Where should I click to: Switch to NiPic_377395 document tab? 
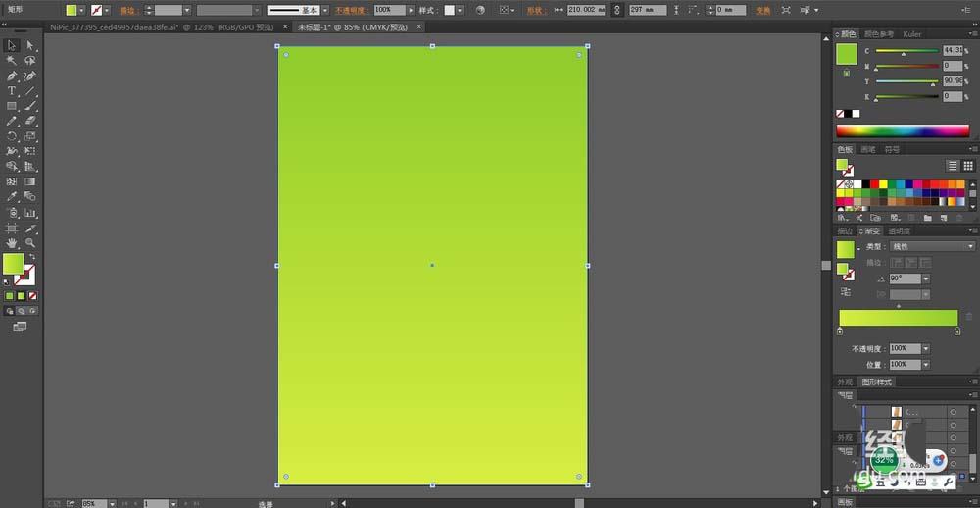[162, 27]
